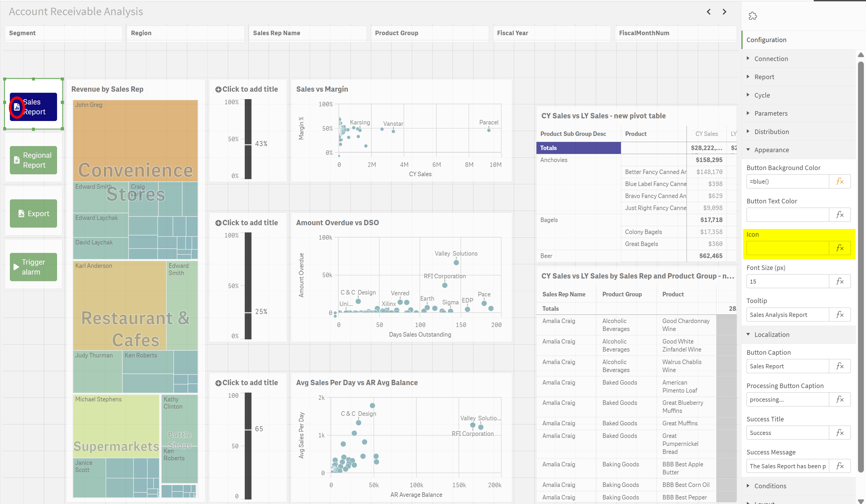Click the Anchovies row in pivot table
Viewport: 866px width, 504px height.
(x=636, y=160)
